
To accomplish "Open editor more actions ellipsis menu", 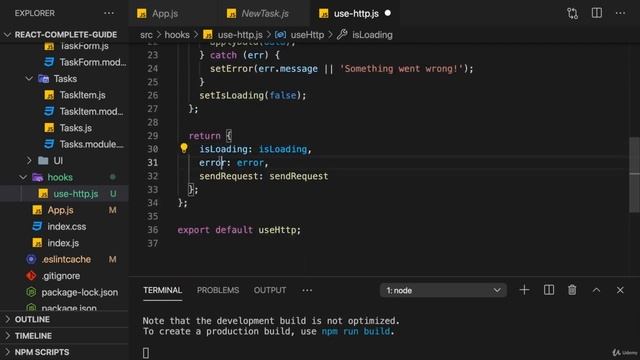I will coord(620,13).
